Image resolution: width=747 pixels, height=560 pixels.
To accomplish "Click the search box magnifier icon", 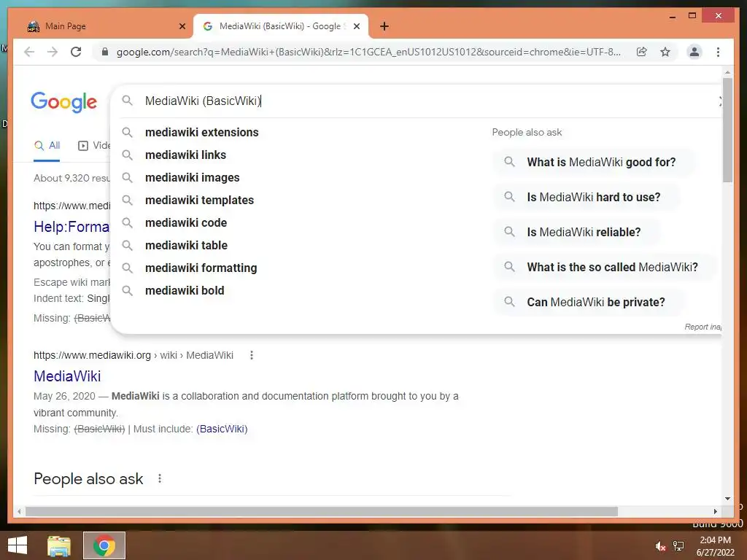I will [x=127, y=101].
